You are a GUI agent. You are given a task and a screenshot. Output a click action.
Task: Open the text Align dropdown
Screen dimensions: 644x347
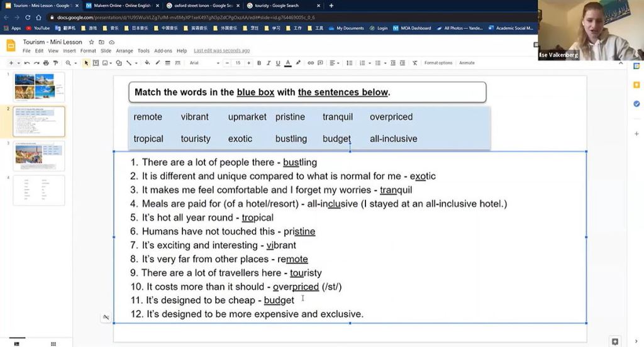[x=335, y=63]
